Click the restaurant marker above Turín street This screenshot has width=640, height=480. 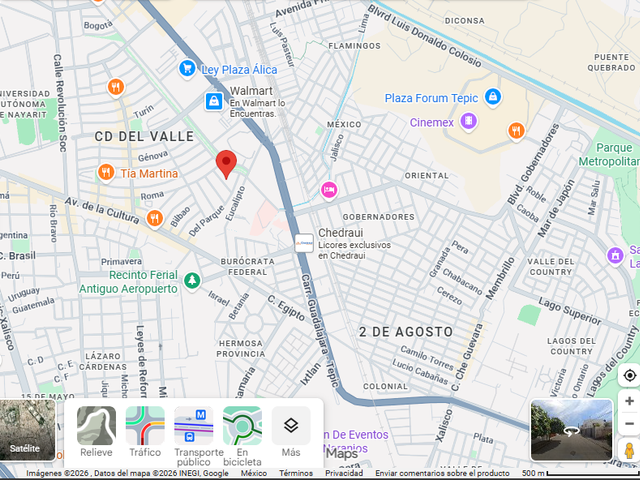[x=116, y=87]
